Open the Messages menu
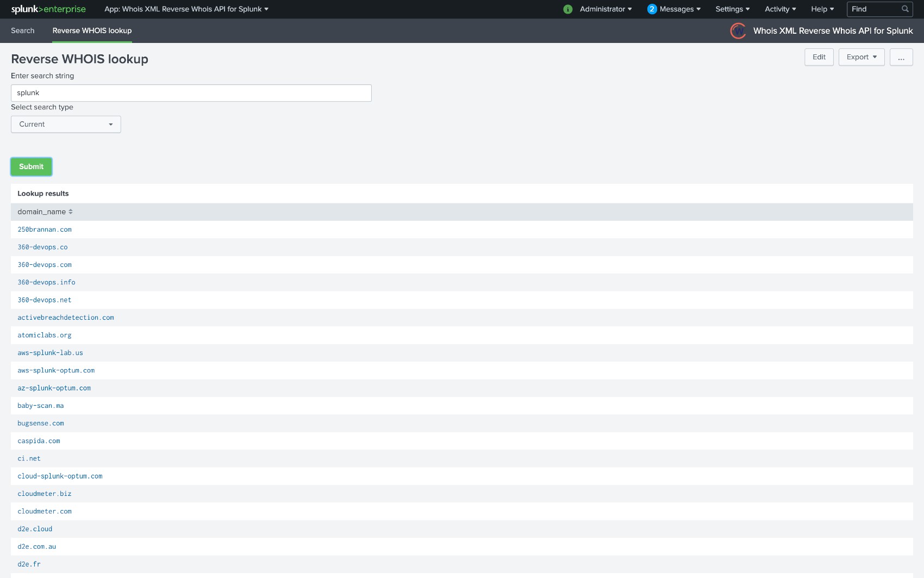Screen dimensions: 924x578 [680, 9]
